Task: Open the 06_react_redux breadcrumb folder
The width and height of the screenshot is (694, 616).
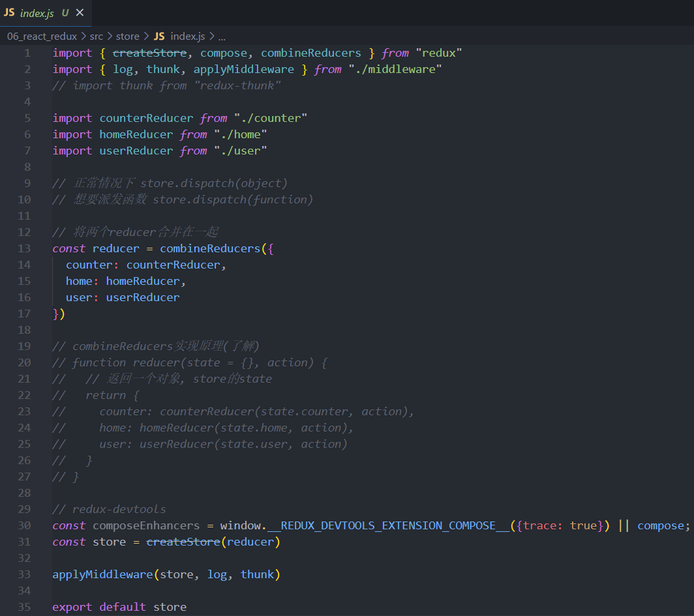Action: (x=42, y=37)
